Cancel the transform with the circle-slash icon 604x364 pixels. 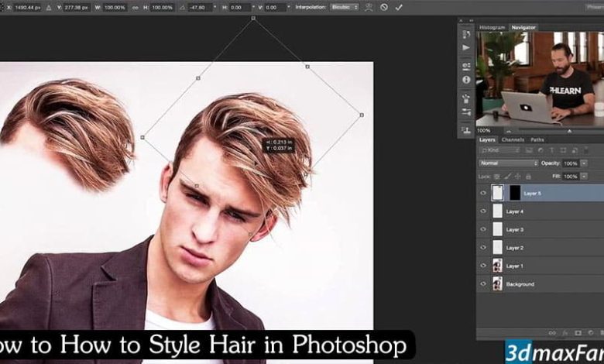[x=383, y=7]
